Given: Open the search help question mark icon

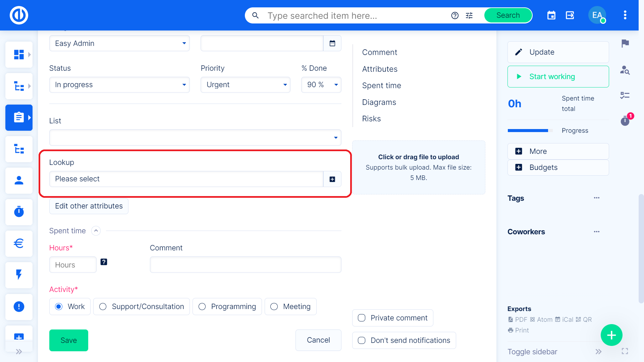Looking at the screenshot, I should click(x=455, y=15).
